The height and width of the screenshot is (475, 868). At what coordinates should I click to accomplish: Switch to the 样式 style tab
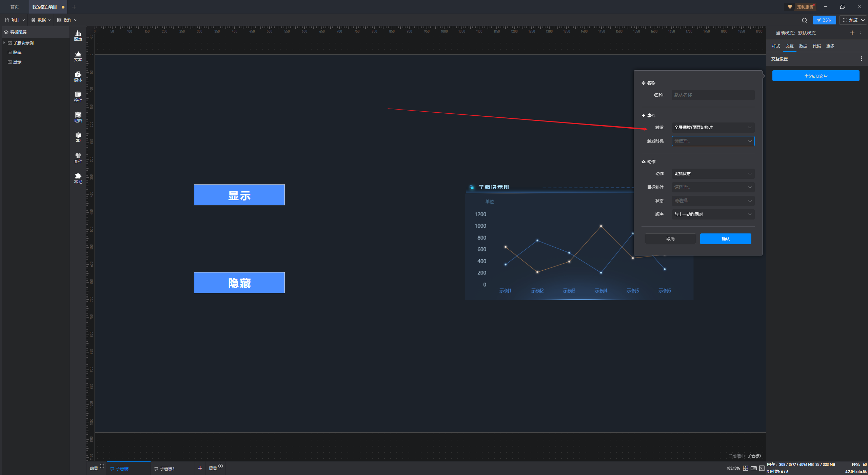point(776,46)
